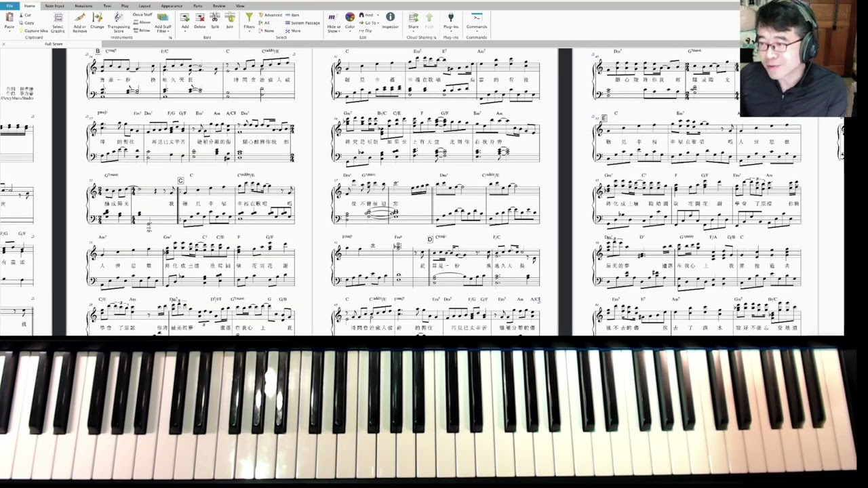The width and height of the screenshot is (868, 488).
Task: Add an ossia staff Above
Action: [142, 22]
